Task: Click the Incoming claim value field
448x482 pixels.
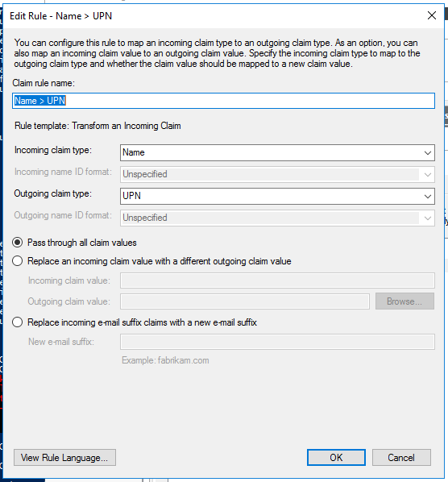Action: coord(277,280)
